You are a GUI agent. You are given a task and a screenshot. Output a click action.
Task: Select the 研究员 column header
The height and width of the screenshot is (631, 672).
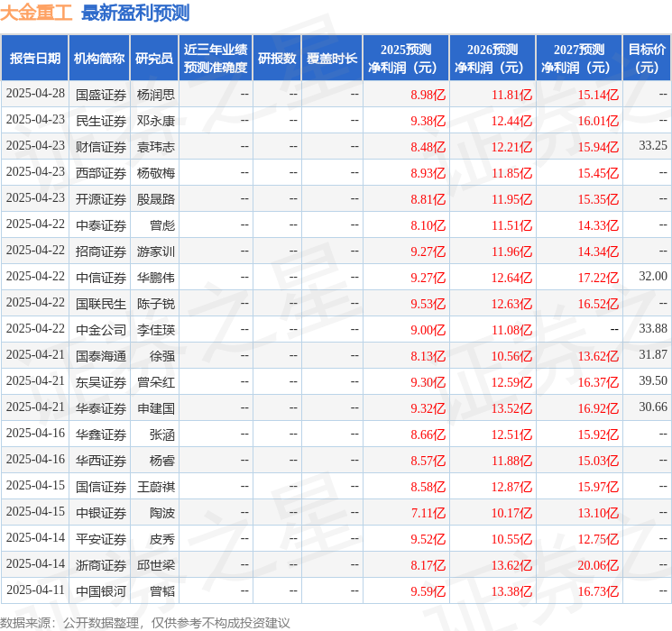coord(154,59)
